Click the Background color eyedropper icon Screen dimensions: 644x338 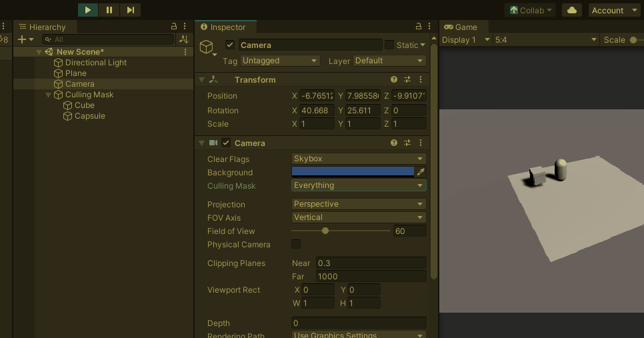tap(421, 172)
